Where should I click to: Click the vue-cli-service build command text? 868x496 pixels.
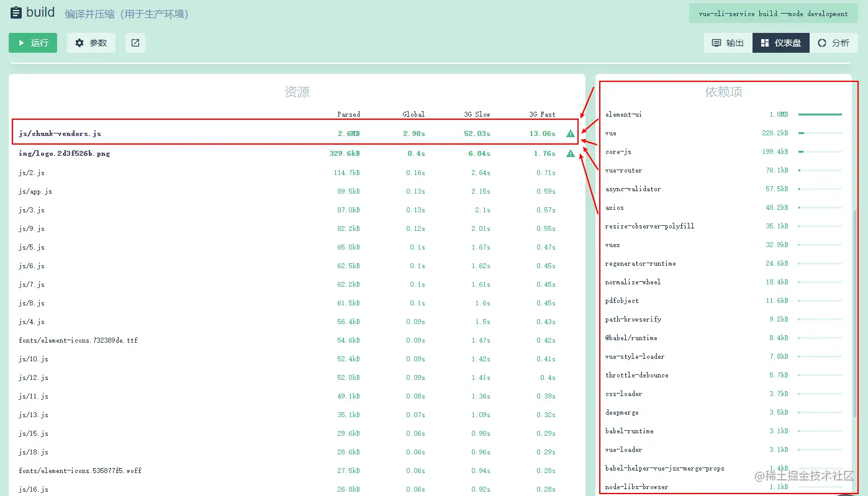click(773, 14)
